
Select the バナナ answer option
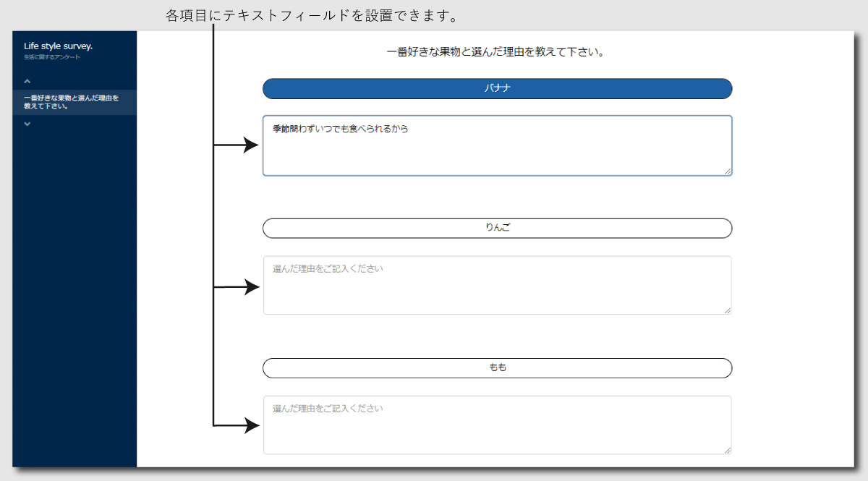497,88
